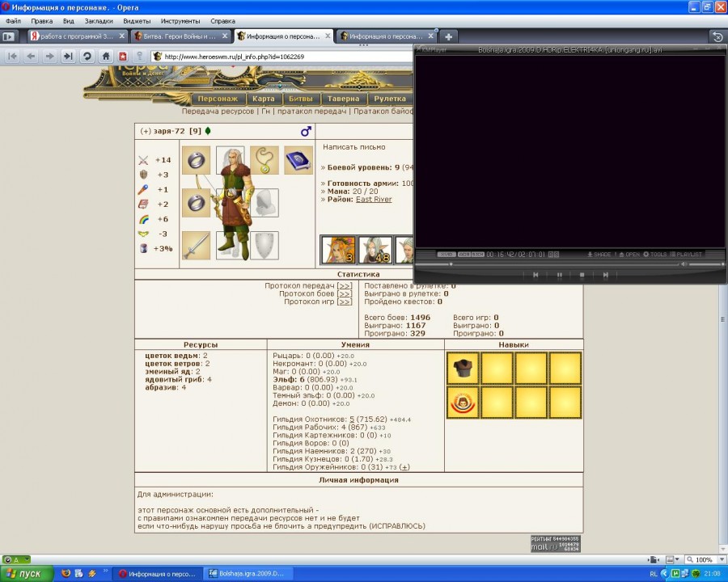
Task: Click the KMPlayer volume slider handle
Action: click(x=722, y=264)
